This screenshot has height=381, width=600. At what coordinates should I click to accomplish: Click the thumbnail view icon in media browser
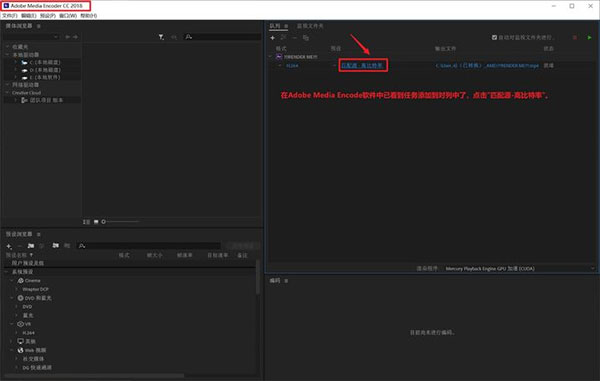coord(96,221)
